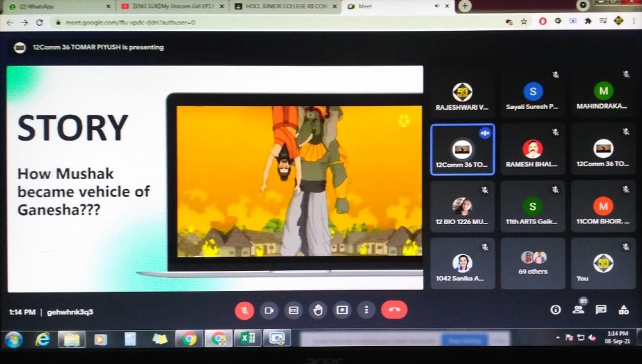Go back in Chrome
This screenshot has height=364, width=642.
[x=10, y=22]
